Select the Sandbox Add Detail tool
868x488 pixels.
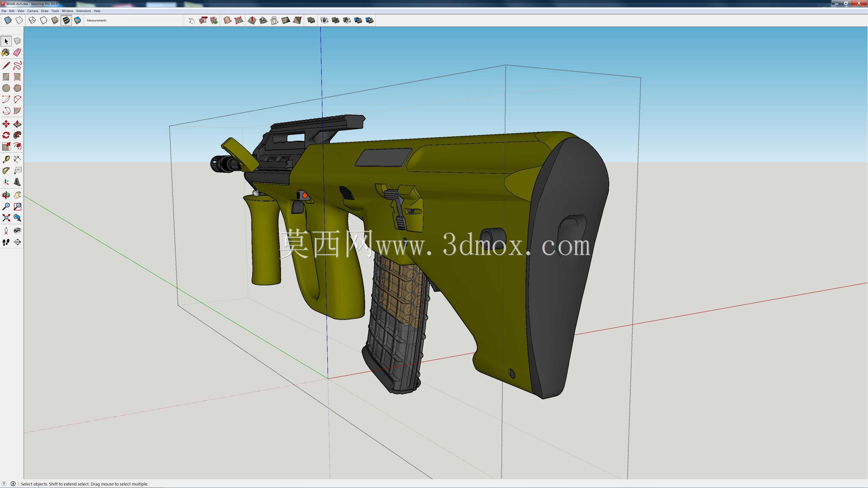pos(286,21)
